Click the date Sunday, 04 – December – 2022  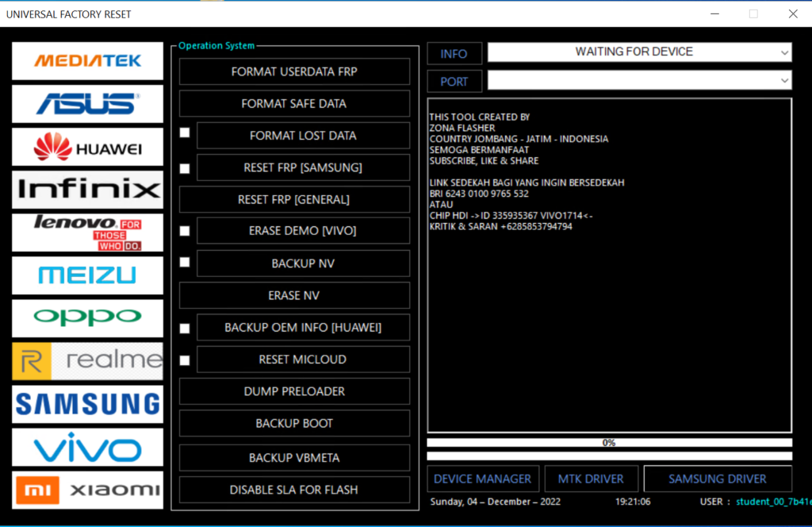click(495, 502)
